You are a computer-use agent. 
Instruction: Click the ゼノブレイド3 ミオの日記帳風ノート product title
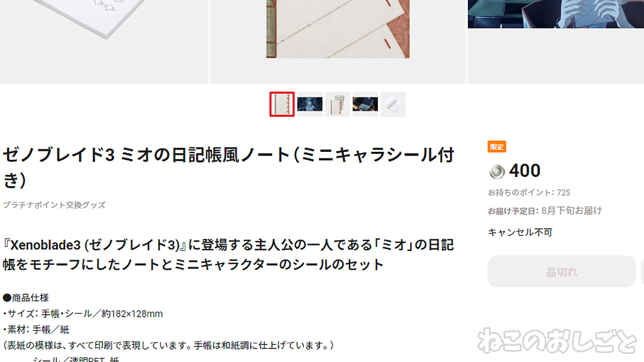point(229,167)
